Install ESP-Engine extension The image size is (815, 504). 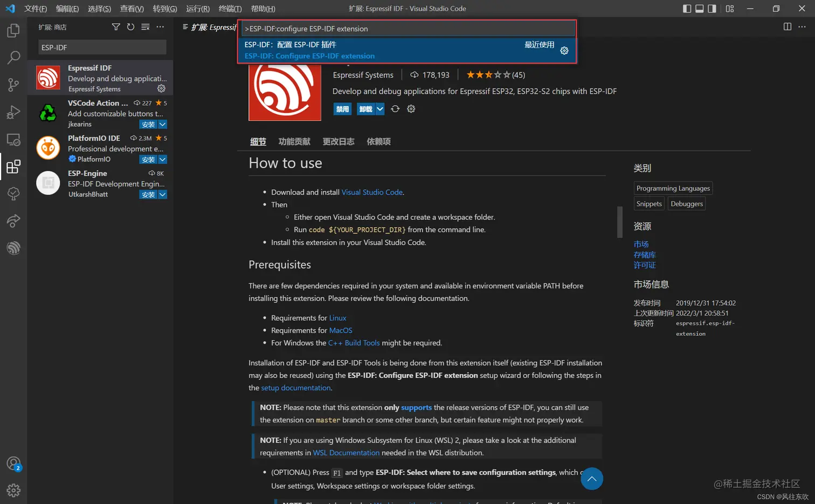point(148,195)
